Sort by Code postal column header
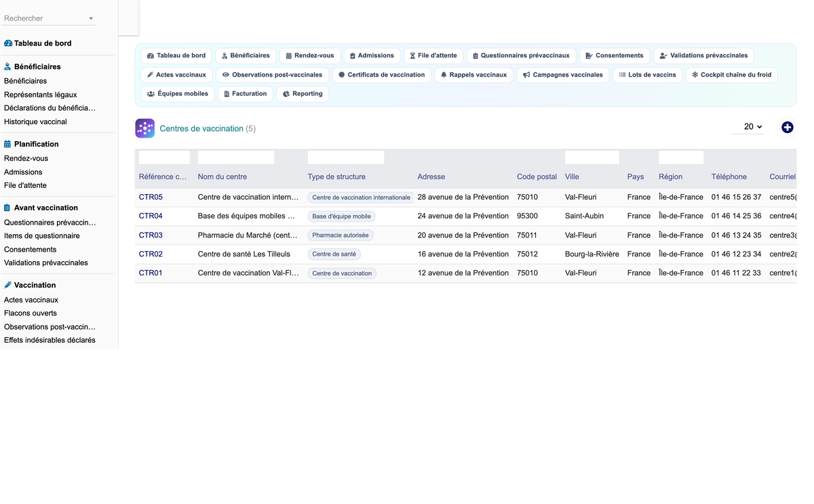814x504 pixels. pyautogui.click(x=537, y=177)
